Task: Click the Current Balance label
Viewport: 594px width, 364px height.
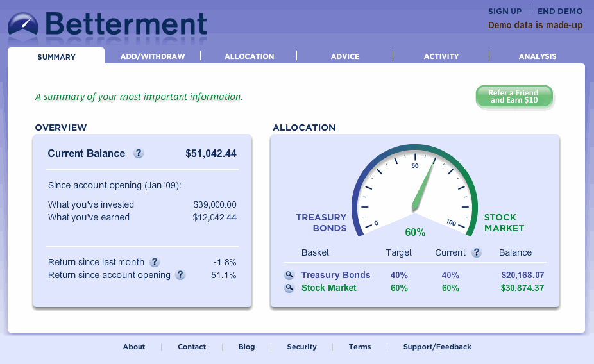Action: point(86,153)
